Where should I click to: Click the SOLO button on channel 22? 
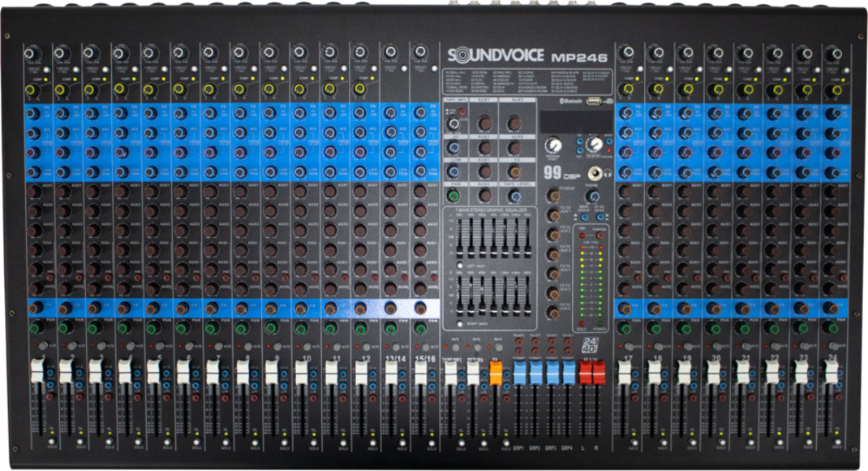(x=780, y=443)
